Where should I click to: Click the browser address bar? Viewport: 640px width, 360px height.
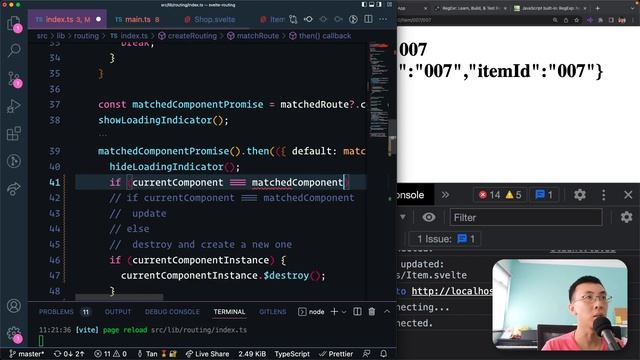[473, 20]
